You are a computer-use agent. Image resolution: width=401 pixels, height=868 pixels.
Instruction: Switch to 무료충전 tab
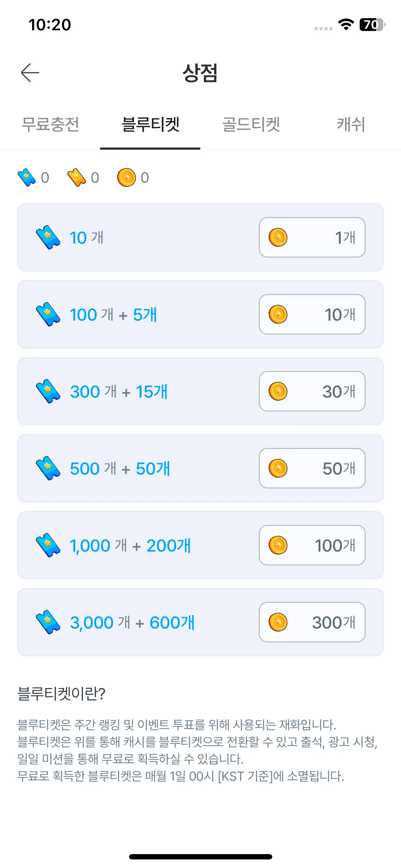(50, 124)
